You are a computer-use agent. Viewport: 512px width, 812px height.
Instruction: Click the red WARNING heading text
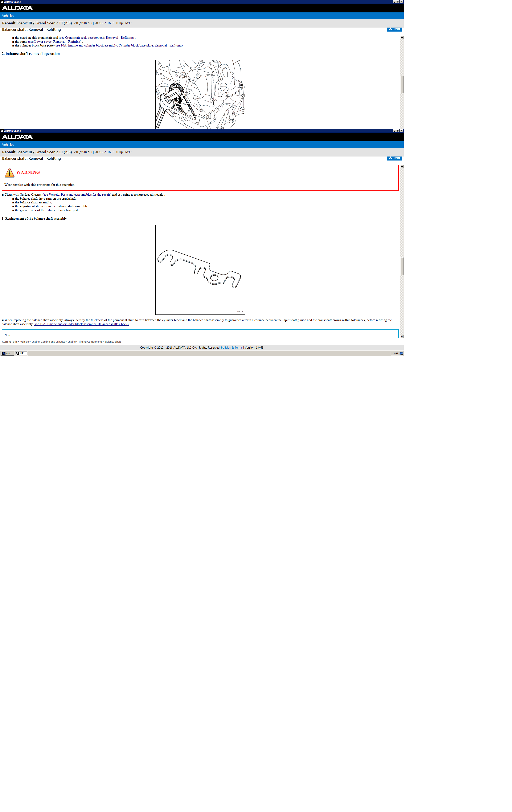(28, 172)
